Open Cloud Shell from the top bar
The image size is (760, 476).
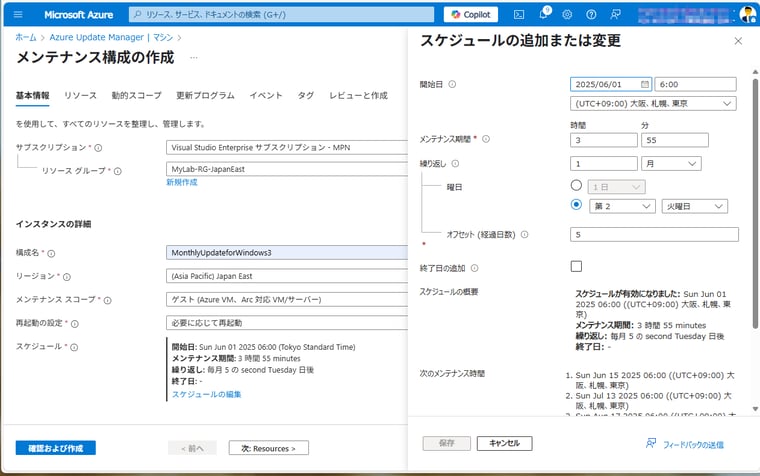click(x=519, y=15)
